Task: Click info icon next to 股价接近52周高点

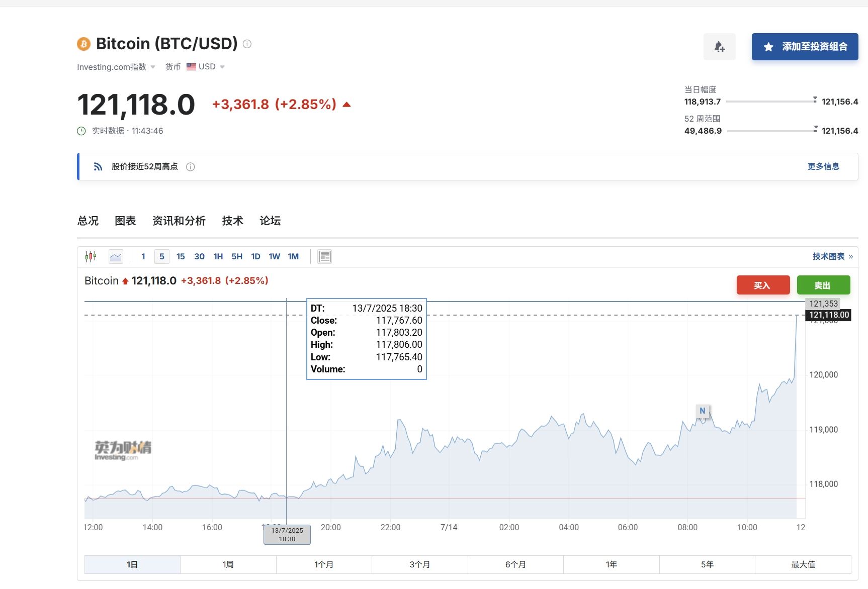Action: (191, 167)
